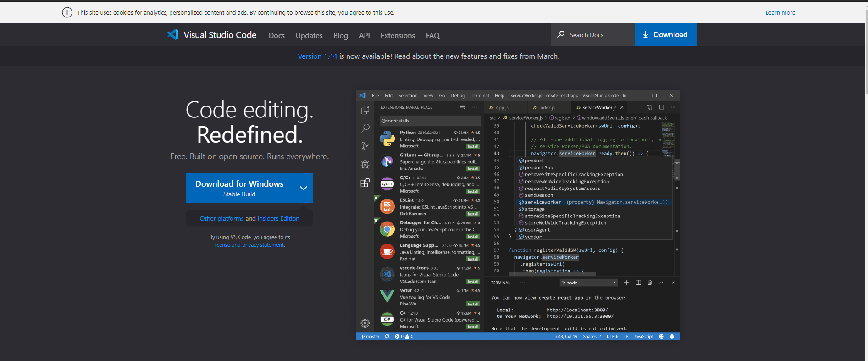The height and width of the screenshot is (361, 868).
Task: Install the Python extension
Action: 473,146
